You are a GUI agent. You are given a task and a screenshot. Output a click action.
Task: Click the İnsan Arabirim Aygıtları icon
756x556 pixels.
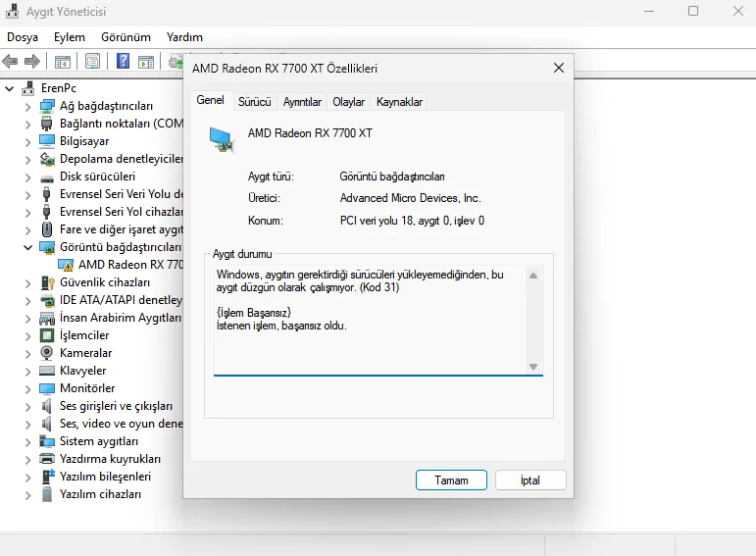(x=47, y=318)
